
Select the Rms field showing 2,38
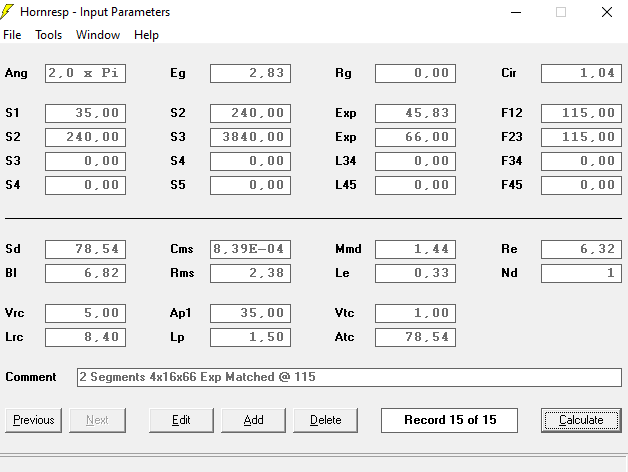click(x=250, y=273)
